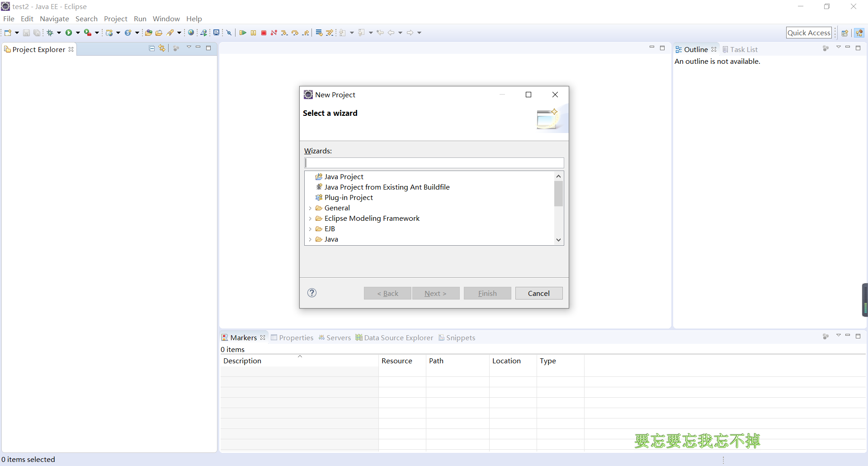Click the < Back button
The image size is (868, 466).
point(387,293)
